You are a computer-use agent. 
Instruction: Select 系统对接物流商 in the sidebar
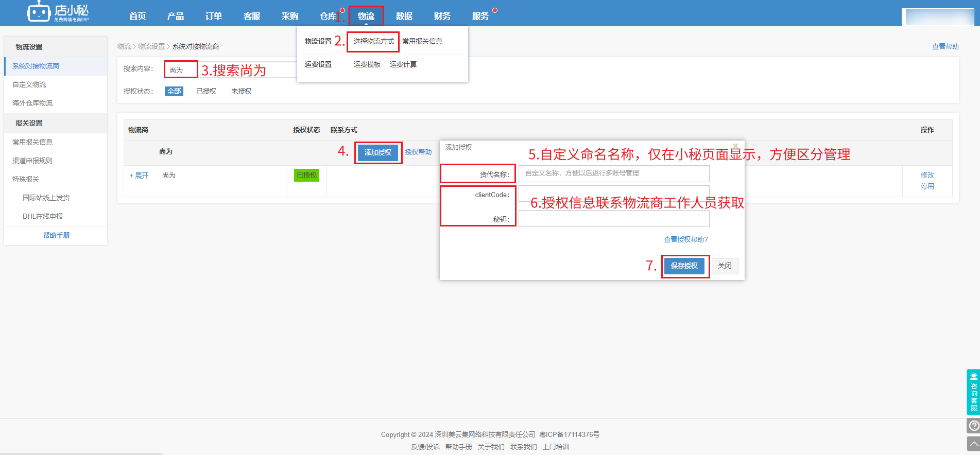[x=56, y=66]
